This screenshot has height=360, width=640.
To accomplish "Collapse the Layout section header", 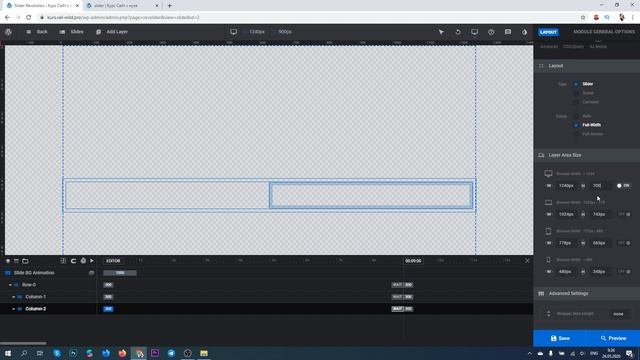I will [x=587, y=66].
